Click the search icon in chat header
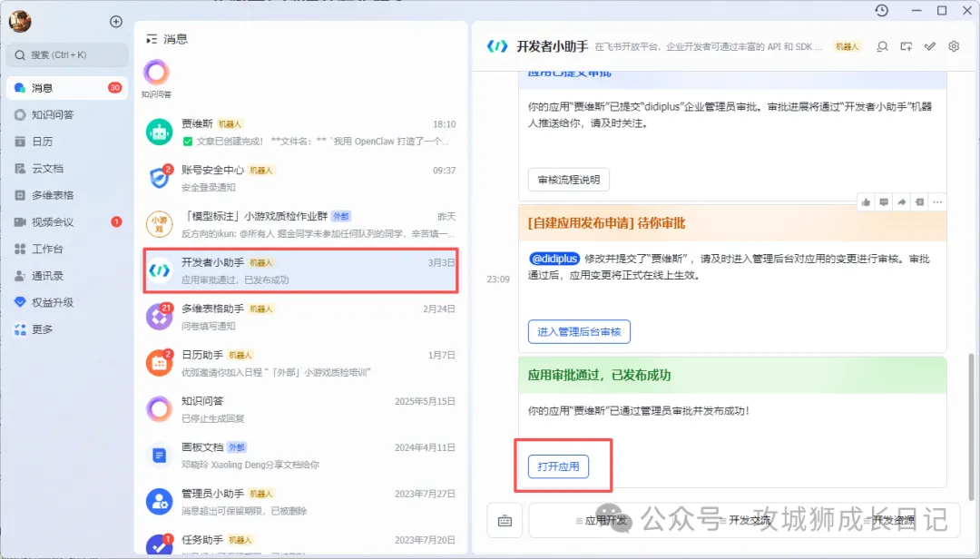 882,46
